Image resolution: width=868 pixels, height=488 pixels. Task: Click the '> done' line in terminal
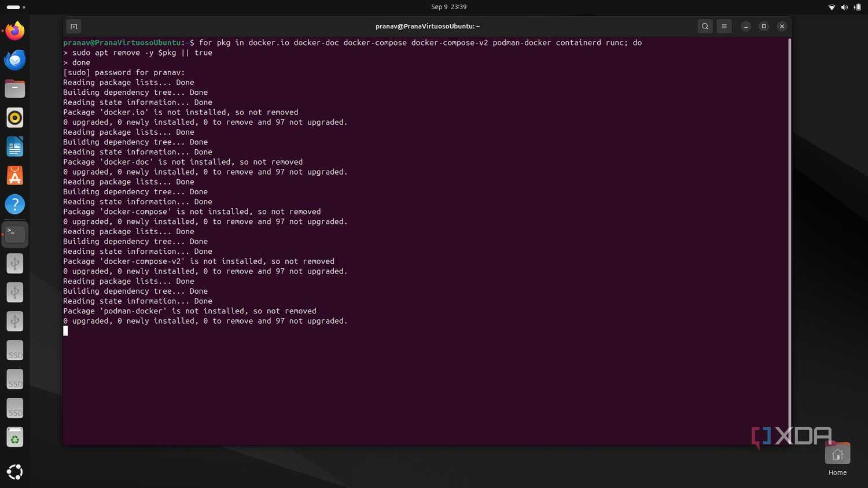(77, 62)
